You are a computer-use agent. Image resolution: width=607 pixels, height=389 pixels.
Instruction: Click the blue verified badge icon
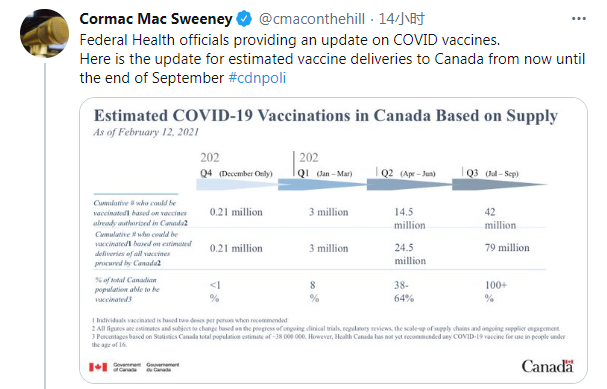tap(244, 19)
